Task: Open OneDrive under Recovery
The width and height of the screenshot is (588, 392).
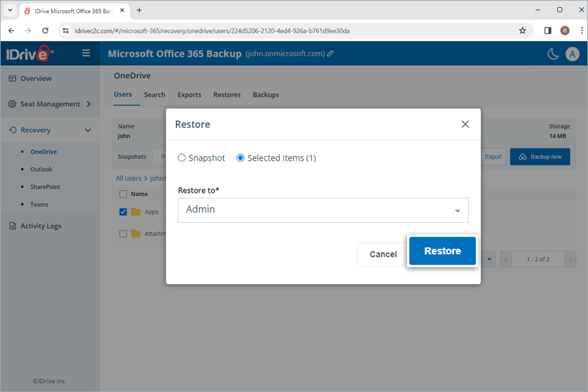Action: 44,152
